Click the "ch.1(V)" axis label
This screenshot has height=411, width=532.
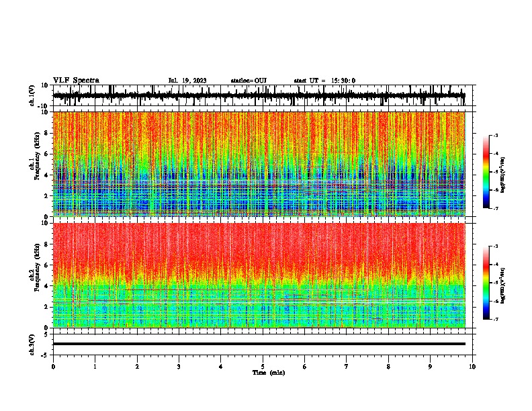click(32, 95)
